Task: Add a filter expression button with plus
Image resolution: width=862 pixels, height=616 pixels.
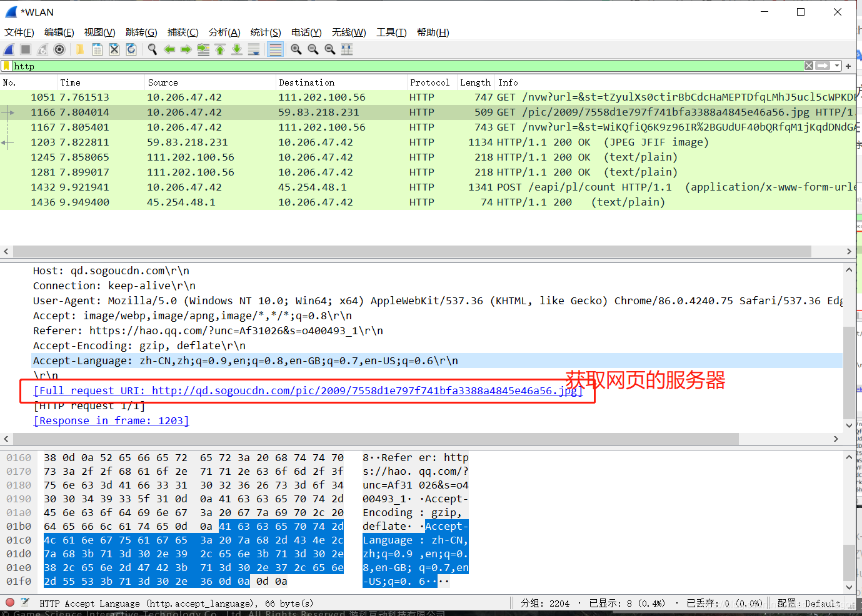Action: pos(848,66)
